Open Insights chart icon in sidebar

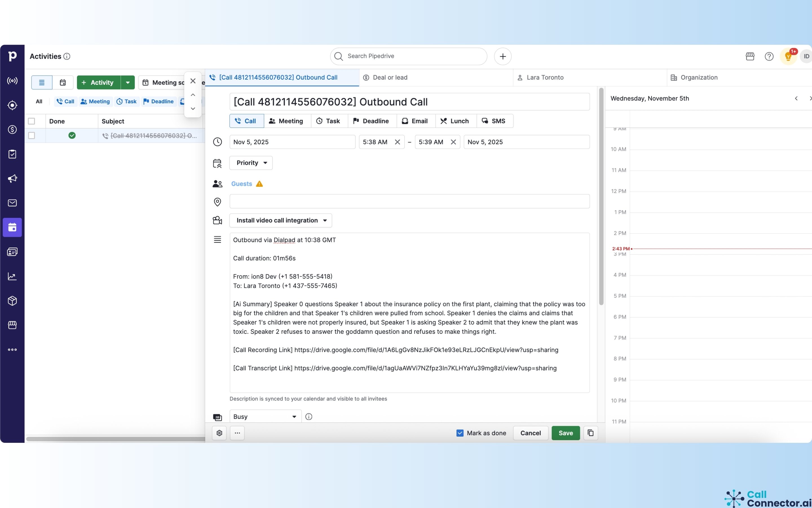pyautogui.click(x=12, y=276)
